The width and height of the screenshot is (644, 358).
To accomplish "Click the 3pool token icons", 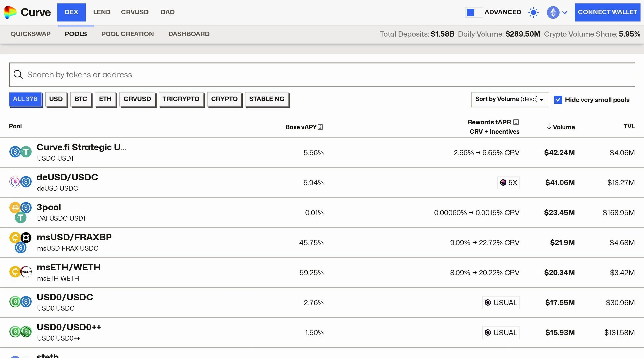I will coord(21,213).
